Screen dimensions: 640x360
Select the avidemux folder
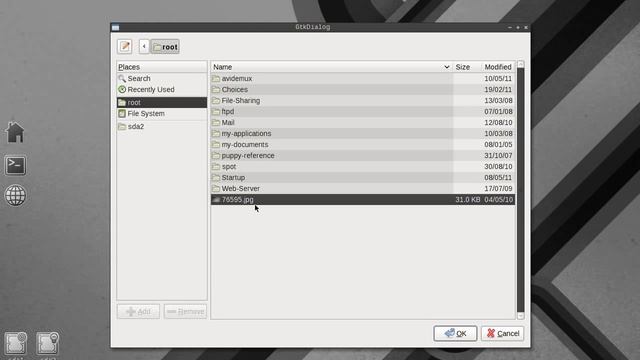[362, 78]
